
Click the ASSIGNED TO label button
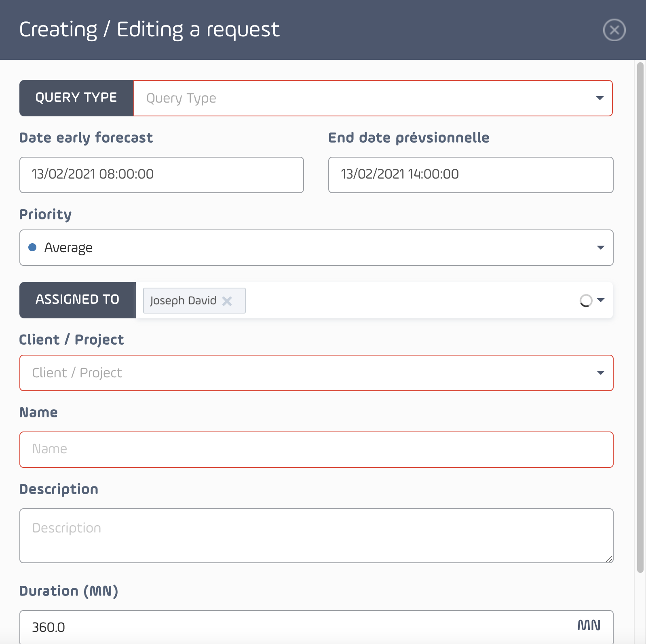[78, 300]
